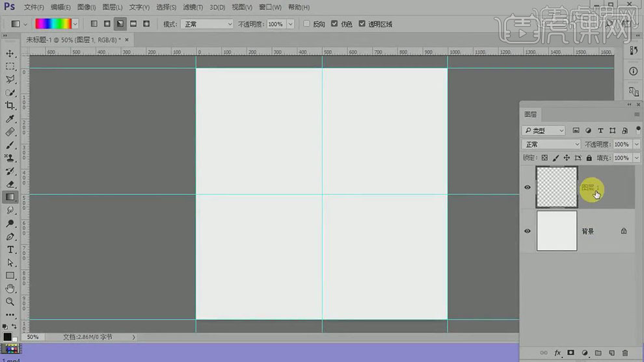Select the Crop tool
Viewport: 644px width, 362px height.
coord(10,105)
